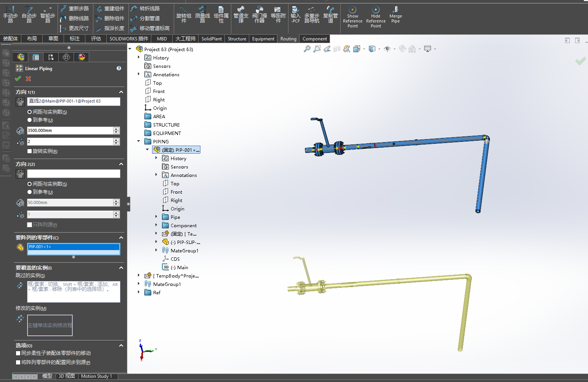Click the 删除线路 delete route tool
Screen dimensions: 588x382
(75, 18)
